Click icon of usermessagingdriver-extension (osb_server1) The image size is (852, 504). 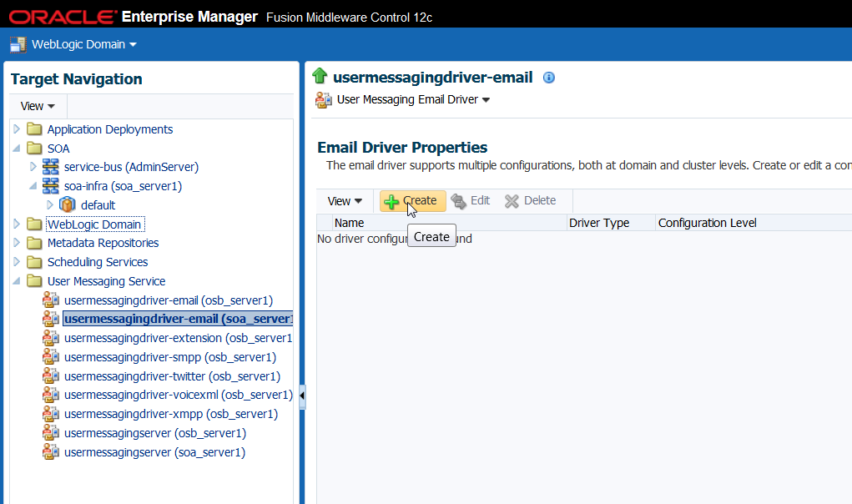click(x=51, y=338)
